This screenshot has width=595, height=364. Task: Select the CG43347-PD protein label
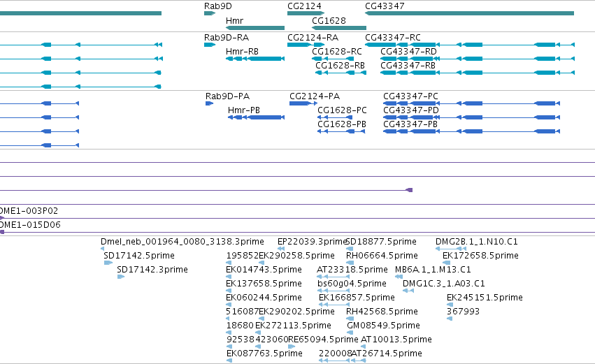[411, 110]
